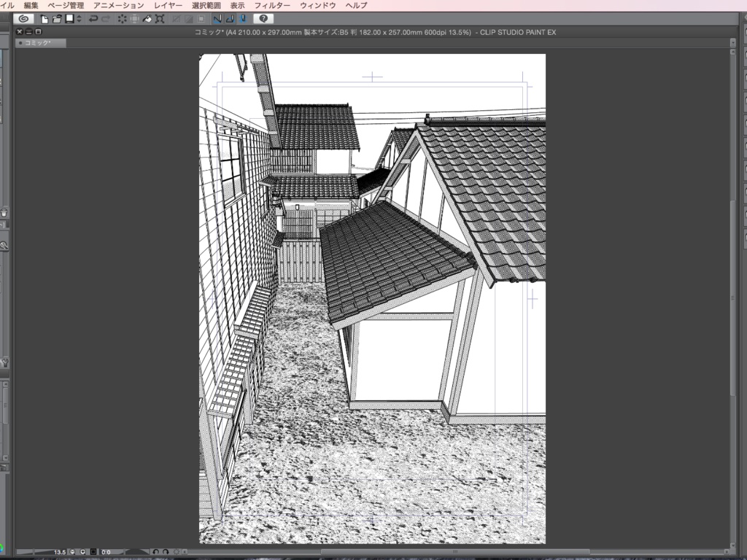Redo the last action from the toolbar
Viewport: 747px width, 560px height.
tap(104, 19)
